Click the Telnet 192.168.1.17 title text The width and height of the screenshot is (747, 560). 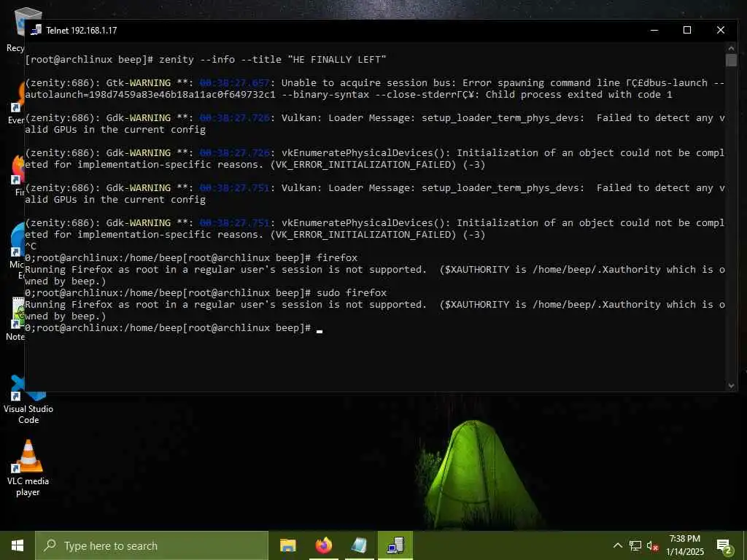tap(82, 31)
